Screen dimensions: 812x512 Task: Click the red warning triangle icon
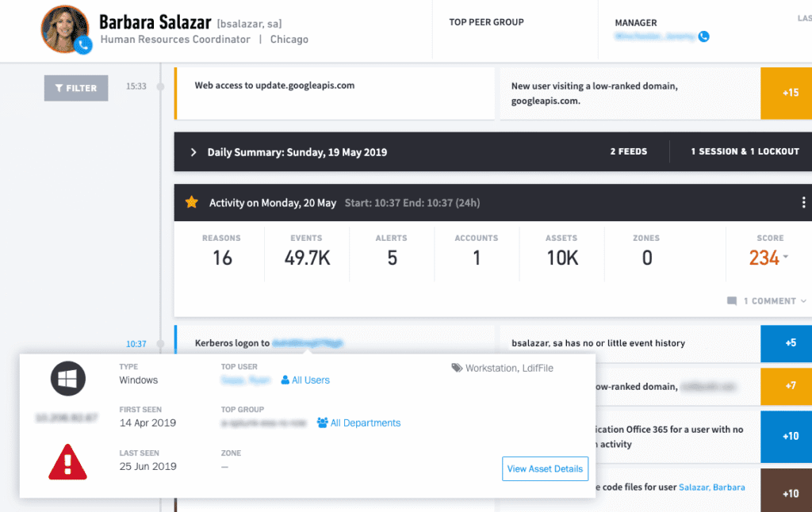point(68,462)
